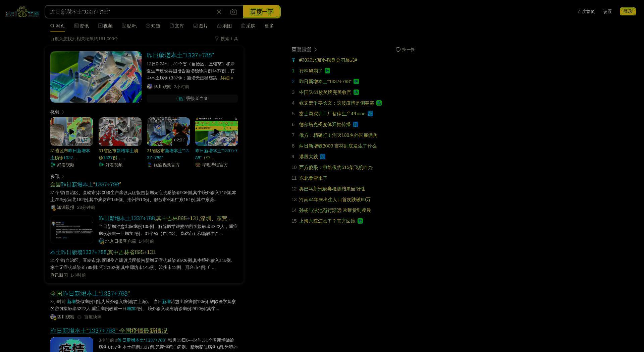Focus the search input field
Image resolution: width=644 pixels, height=352 pixels.
[131, 12]
